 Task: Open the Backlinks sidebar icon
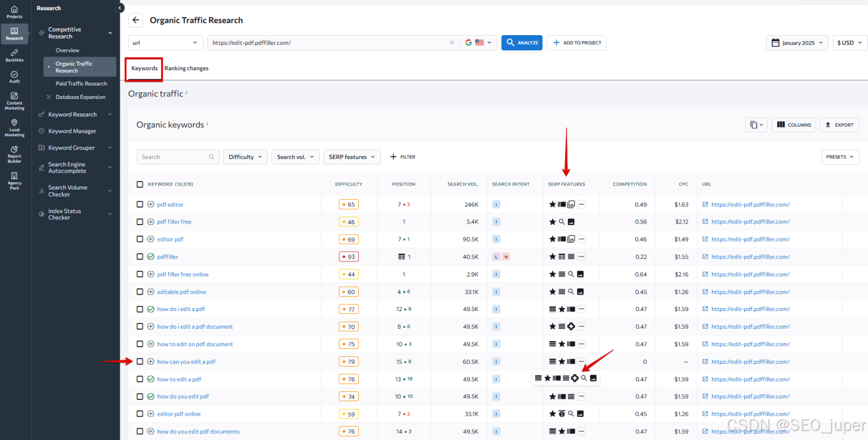[x=14, y=55]
